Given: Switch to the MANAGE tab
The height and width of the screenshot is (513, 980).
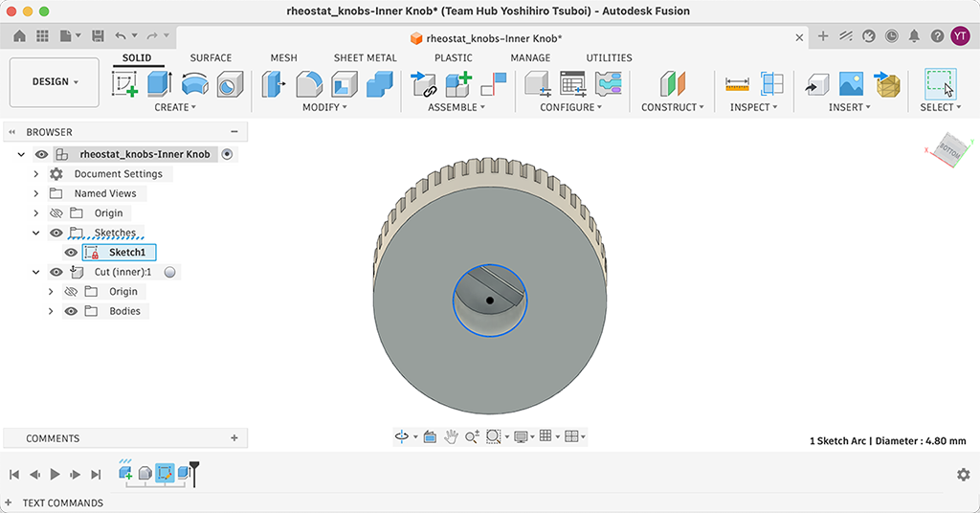Looking at the screenshot, I should pos(530,57).
